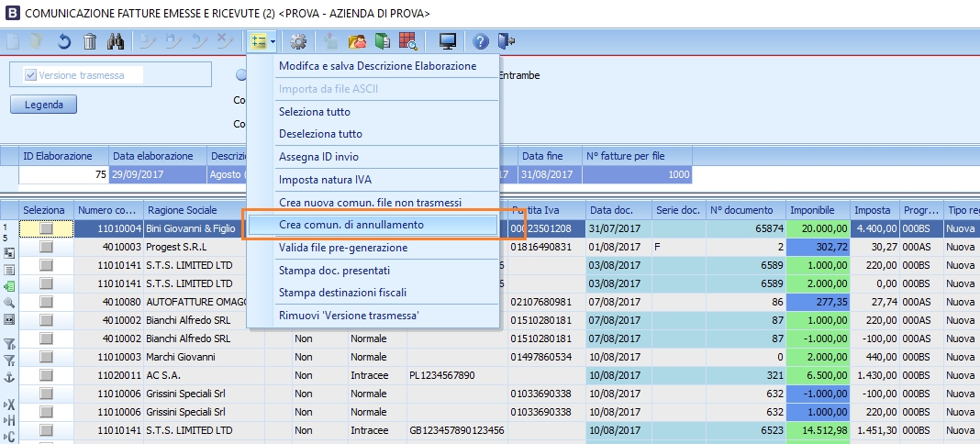Click the green export icon in grid sidebar
Image resolution: width=980 pixels, height=444 pixels.
point(9,286)
